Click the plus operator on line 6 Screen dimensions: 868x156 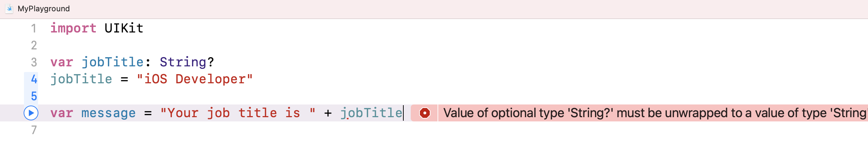pyautogui.click(x=328, y=113)
